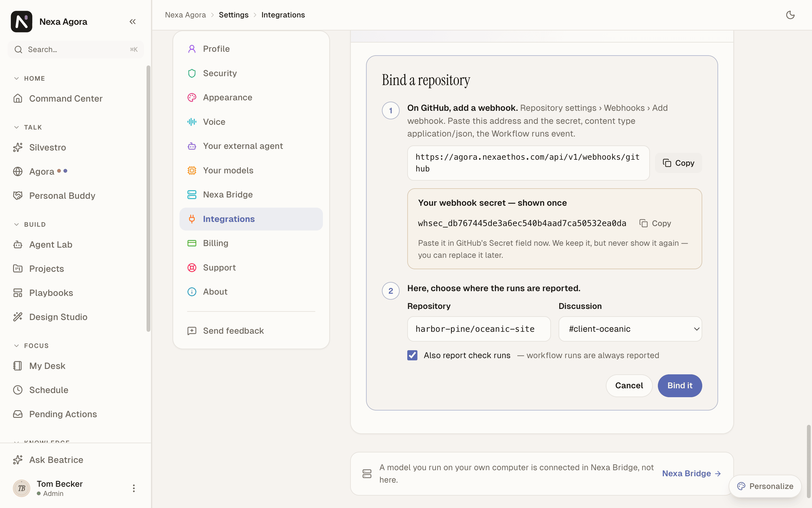The width and height of the screenshot is (812, 508).
Task: Click the Nexa Agora logo icon
Action: pyautogui.click(x=22, y=22)
